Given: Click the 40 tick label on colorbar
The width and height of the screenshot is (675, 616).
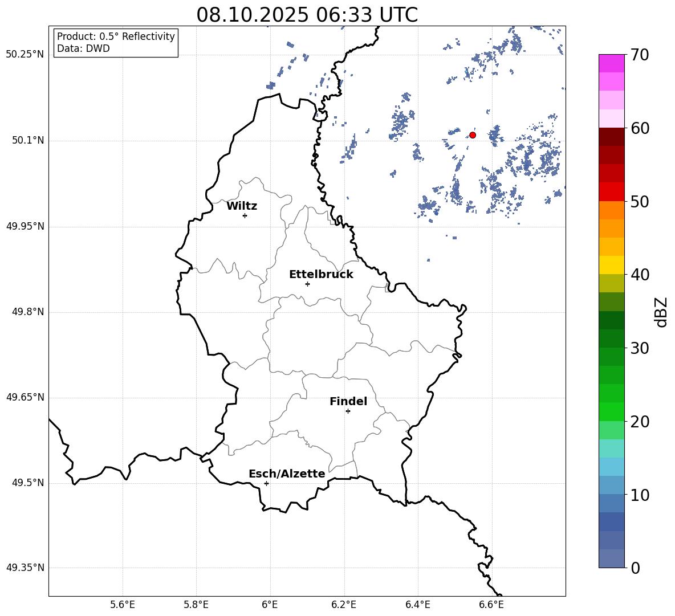Looking at the screenshot, I should [640, 275].
